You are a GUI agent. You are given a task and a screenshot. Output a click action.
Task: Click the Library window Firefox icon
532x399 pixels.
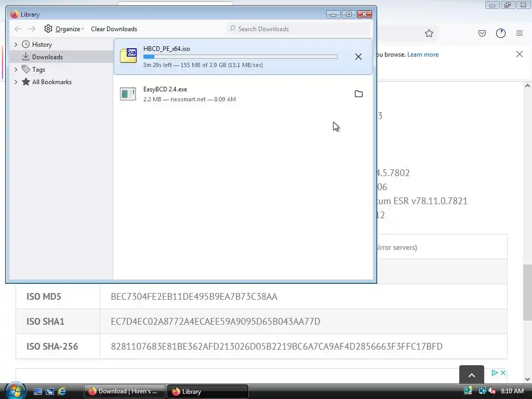[14, 14]
